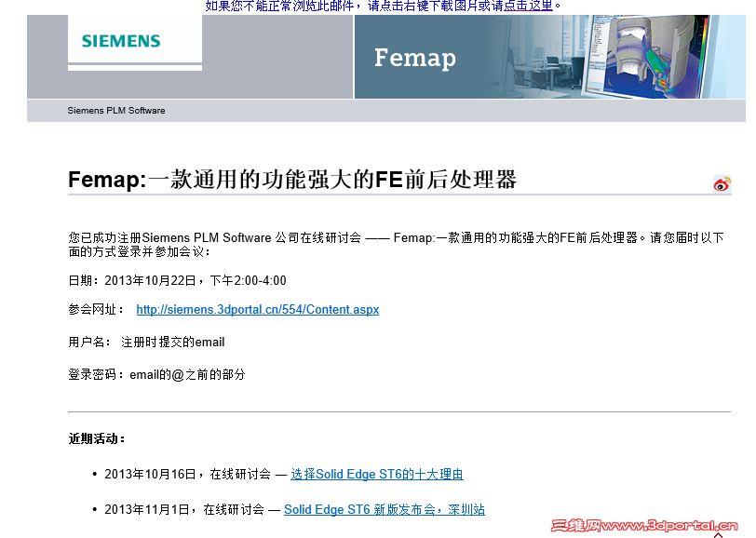Click the '2013年10月16日' event date
Viewport: 756px width, 538px height.
click(x=150, y=475)
